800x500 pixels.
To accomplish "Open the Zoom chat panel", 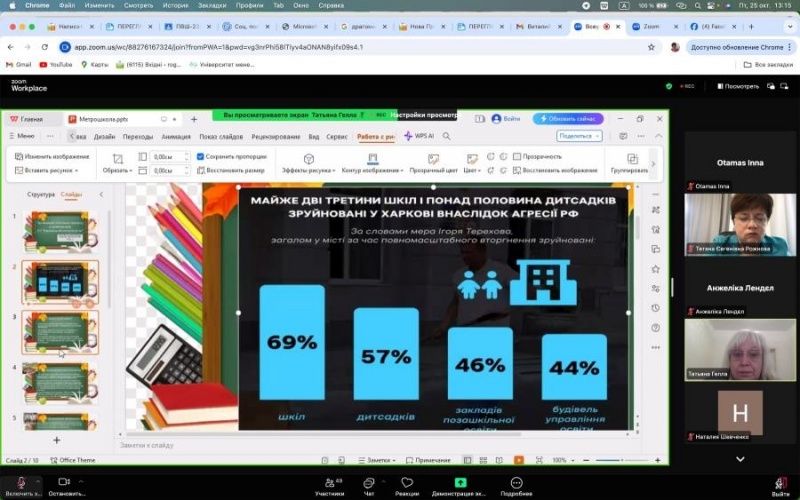I will click(369, 482).
